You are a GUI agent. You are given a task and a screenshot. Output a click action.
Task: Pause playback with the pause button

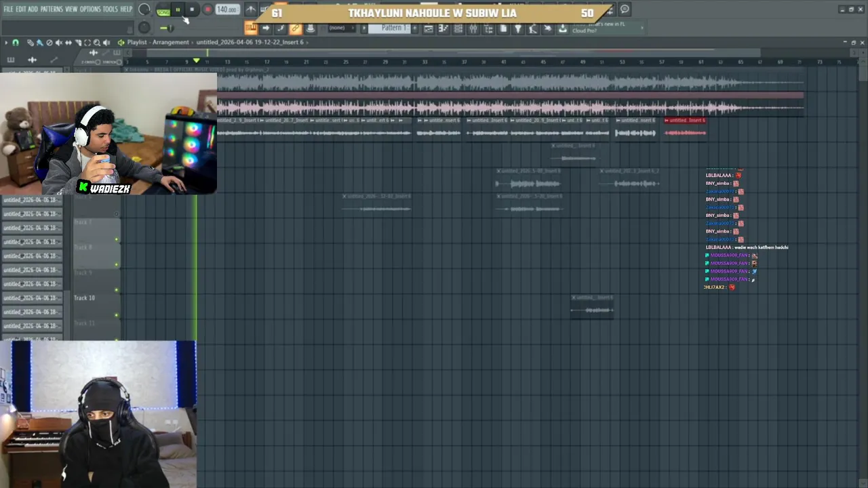coord(178,9)
